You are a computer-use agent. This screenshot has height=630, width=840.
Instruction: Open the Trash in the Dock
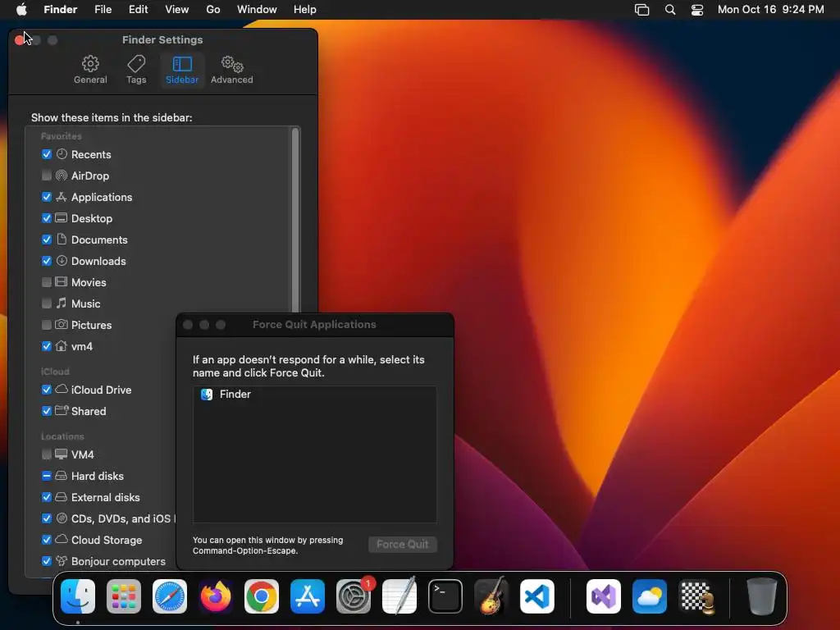click(762, 596)
